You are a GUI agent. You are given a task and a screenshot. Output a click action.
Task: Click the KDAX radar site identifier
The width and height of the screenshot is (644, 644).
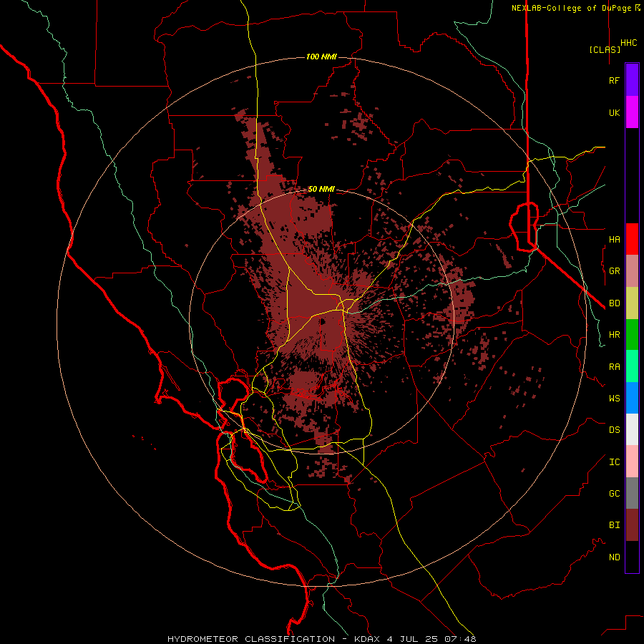pyautogui.click(x=367, y=639)
